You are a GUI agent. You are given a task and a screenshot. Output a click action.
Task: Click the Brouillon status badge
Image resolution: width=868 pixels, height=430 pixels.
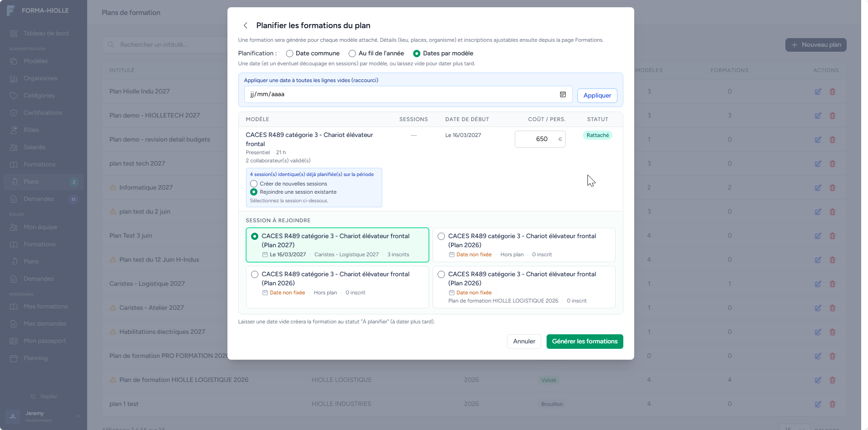552,404
